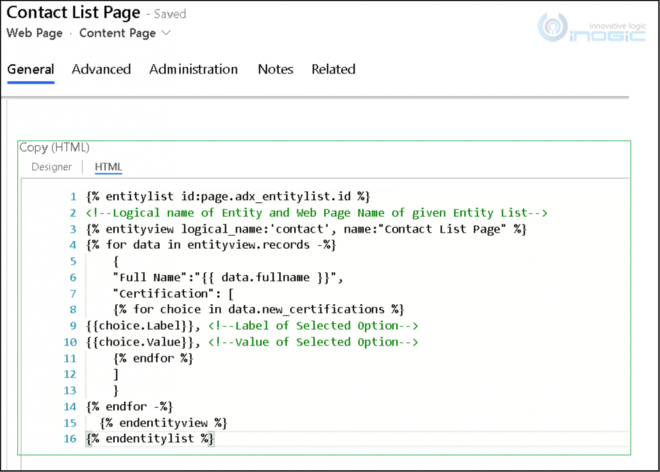Image resolution: width=660 pixels, height=472 pixels.
Task: Click the entityview logical_name code line
Action: pos(306,229)
